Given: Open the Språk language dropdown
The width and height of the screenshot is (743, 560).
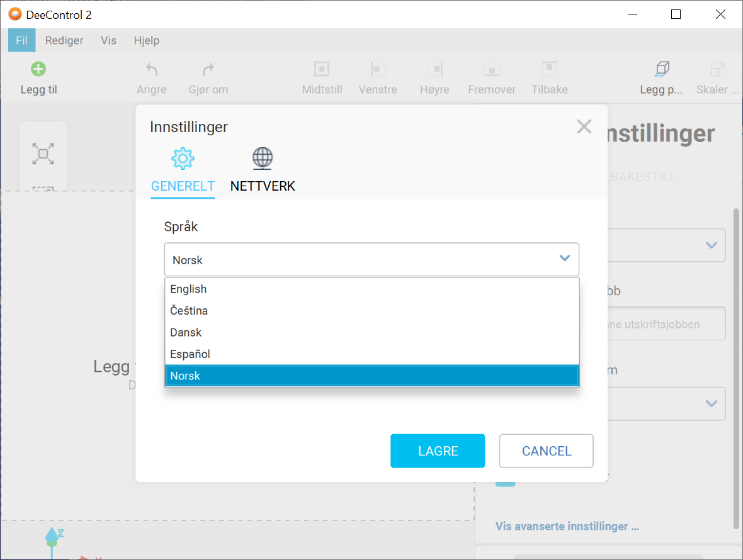Looking at the screenshot, I should (371, 259).
